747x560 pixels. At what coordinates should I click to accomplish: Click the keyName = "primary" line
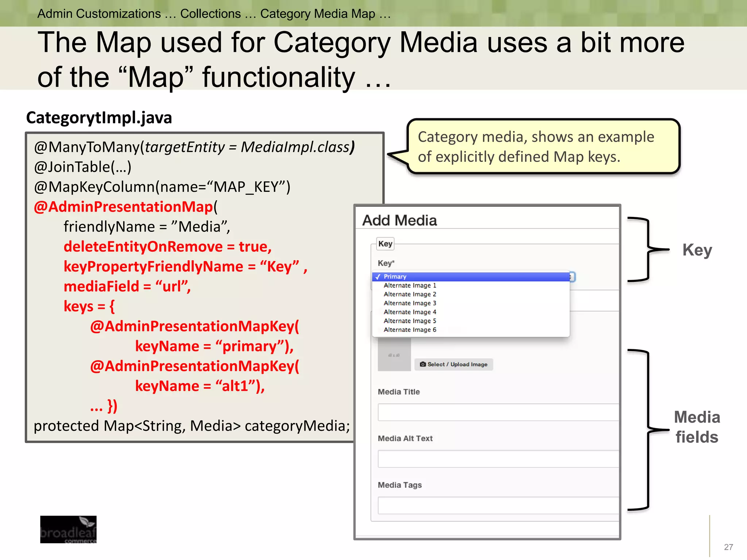click(214, 346)
